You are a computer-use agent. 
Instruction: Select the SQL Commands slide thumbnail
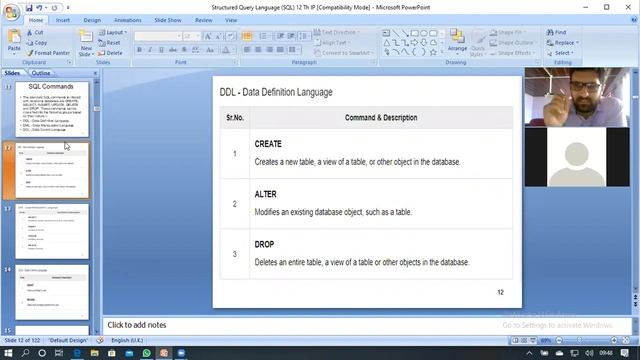[52, 109]
